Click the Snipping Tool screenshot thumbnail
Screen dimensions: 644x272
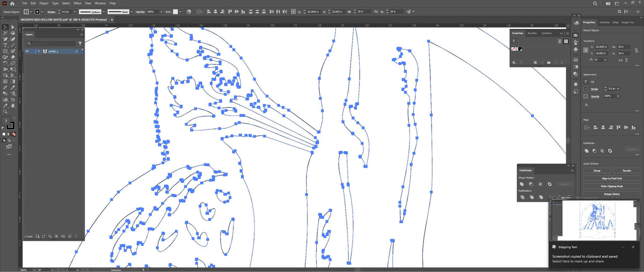tap(594, 220)
